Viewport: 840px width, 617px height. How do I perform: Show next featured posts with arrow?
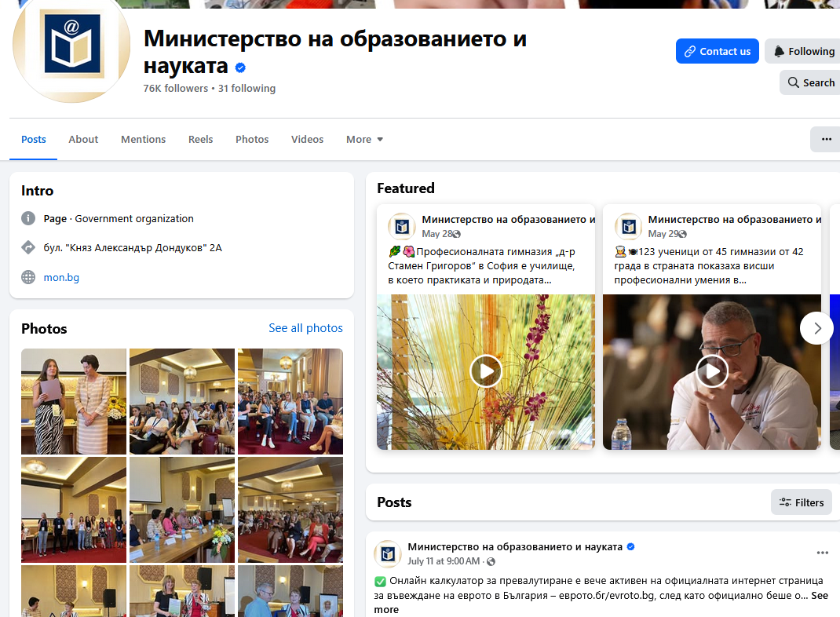point(816,328)
